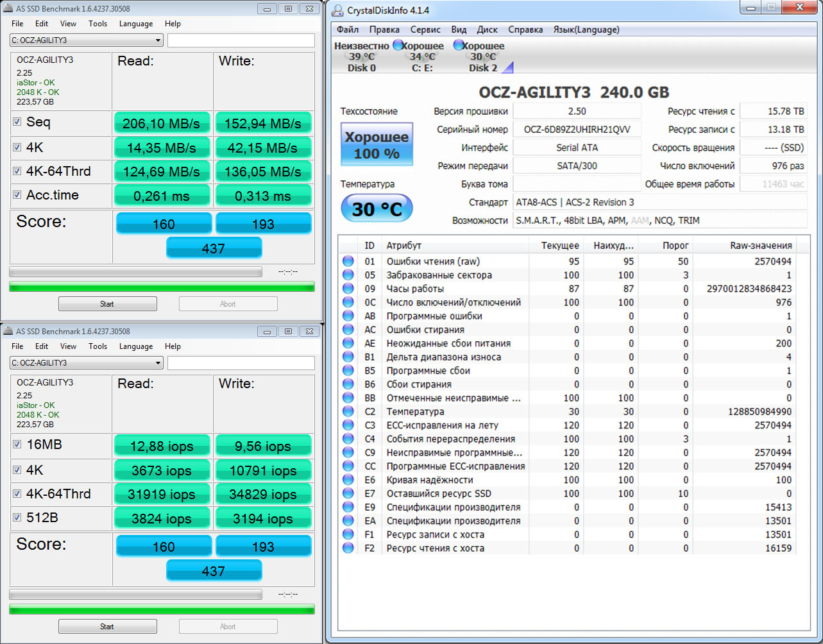Open the Файл menu in CrystalDiskInfo
This screenshot has height=644, width=823.
(x=347, y=30)
